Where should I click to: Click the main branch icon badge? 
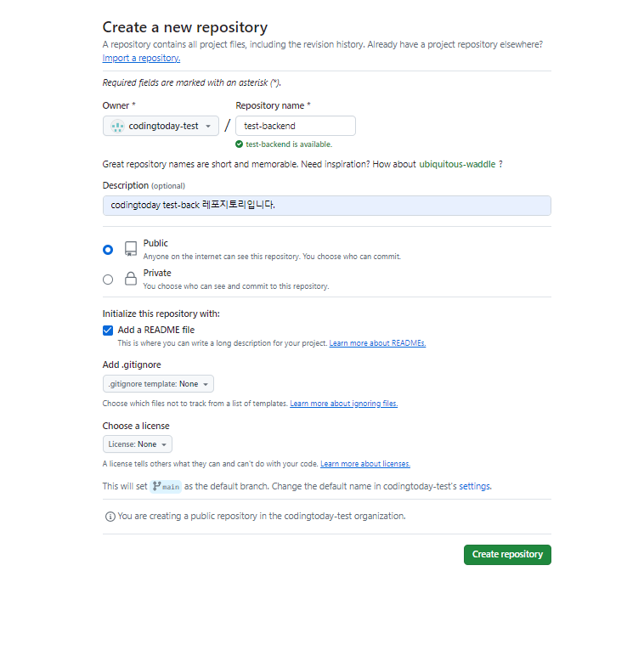pos(166,486)
